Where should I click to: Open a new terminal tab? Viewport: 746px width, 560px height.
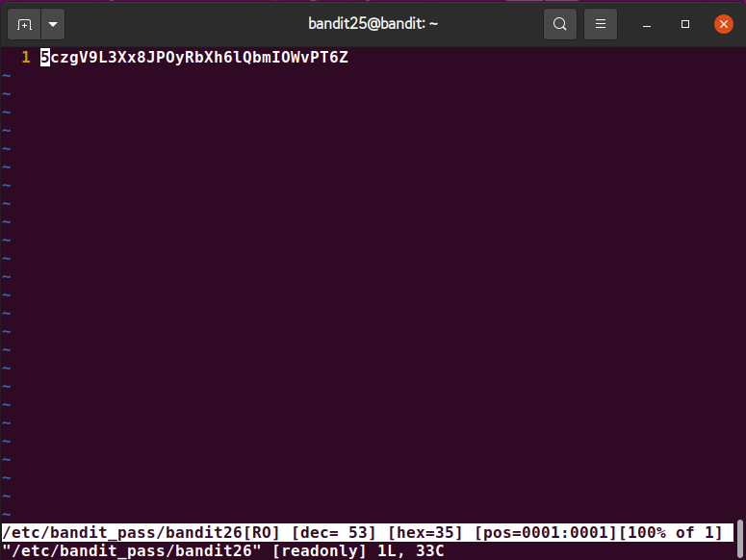[x=24, y=24]
